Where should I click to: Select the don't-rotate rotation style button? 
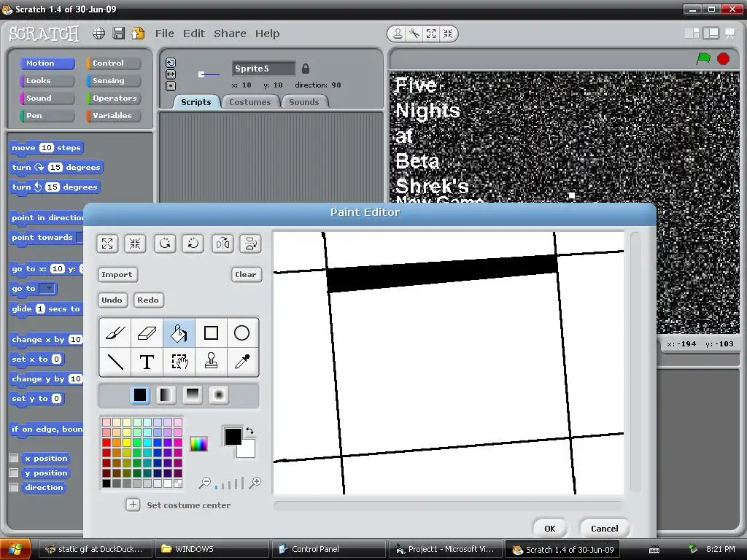[x=171, y=86]
